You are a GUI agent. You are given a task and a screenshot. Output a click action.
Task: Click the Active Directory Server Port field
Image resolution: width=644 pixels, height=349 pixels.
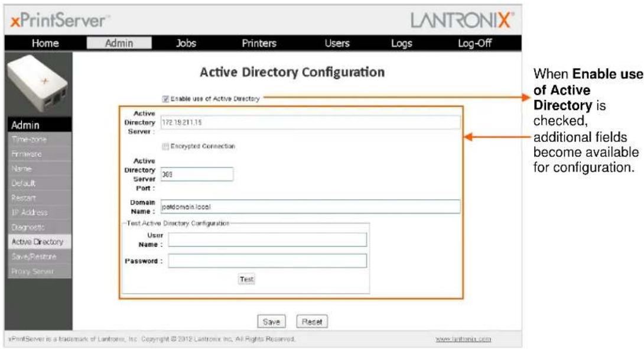(197, 174)
